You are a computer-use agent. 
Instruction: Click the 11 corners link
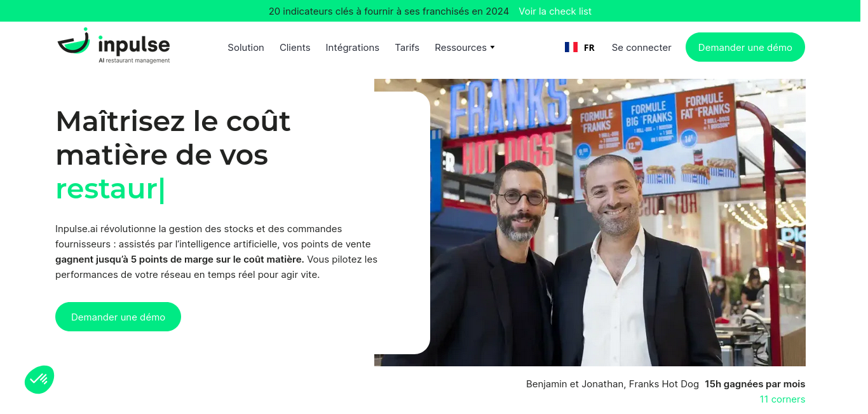782,399
